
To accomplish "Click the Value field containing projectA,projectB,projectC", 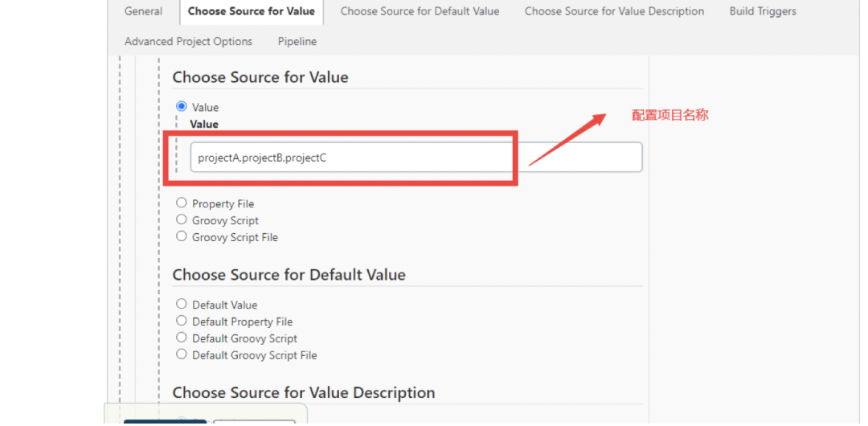I will click(x=416, y=158).
